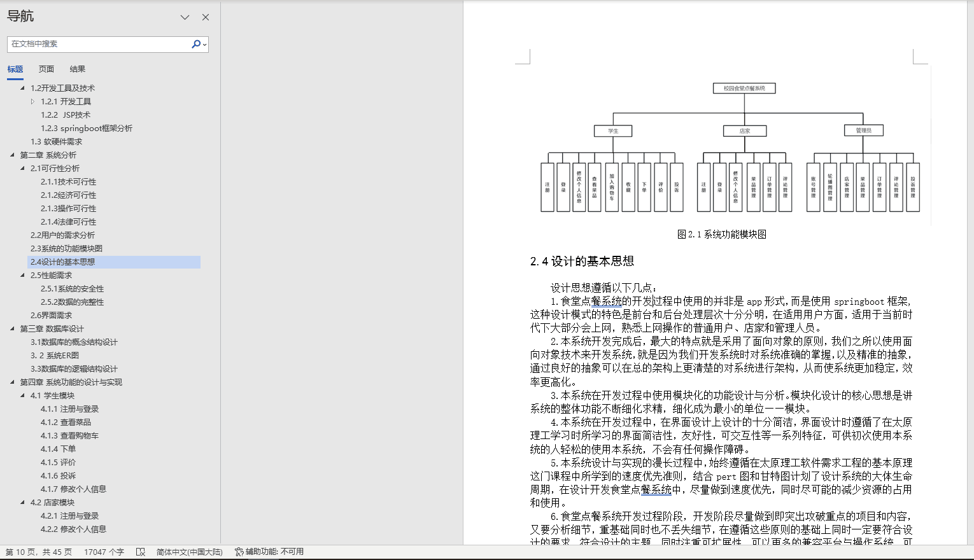974x560 pixels.
Task: Go to heading 3.3数据库的逻辑结构设计
Action: pos(74,368)
